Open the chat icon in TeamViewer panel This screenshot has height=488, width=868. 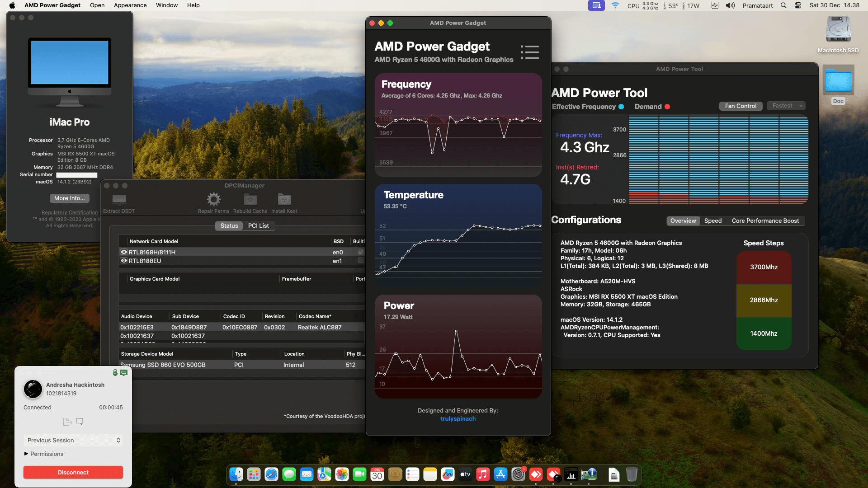coord(80,421)
